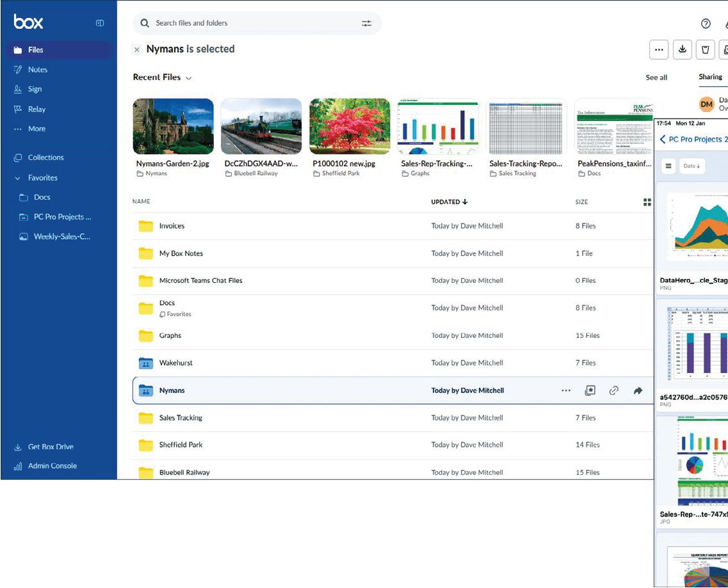The height and width of the screenshot is (588, 728).
Task: Open the P1000102 new.jpg thumbnail
Action: point(350,126)
